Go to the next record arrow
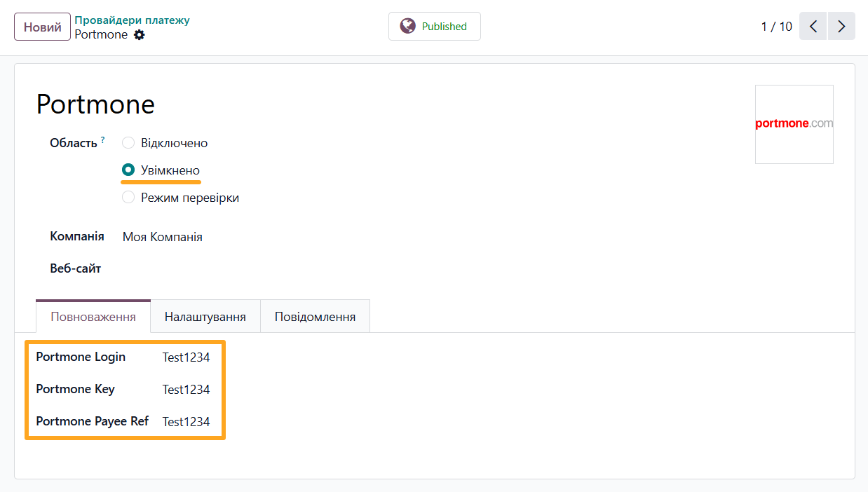Image resolution: width=868 pixels, height=492 pixels. pyautogui.click(x=841, y=27)
